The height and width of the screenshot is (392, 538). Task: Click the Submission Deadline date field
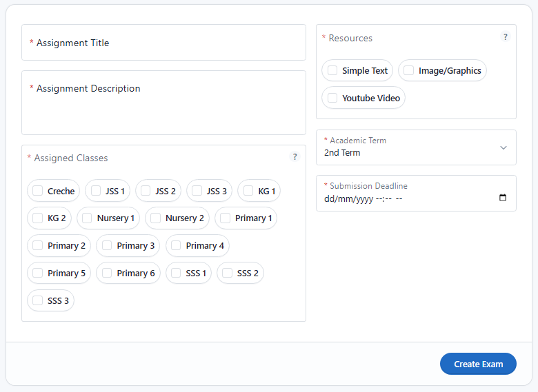pos(407,199)
